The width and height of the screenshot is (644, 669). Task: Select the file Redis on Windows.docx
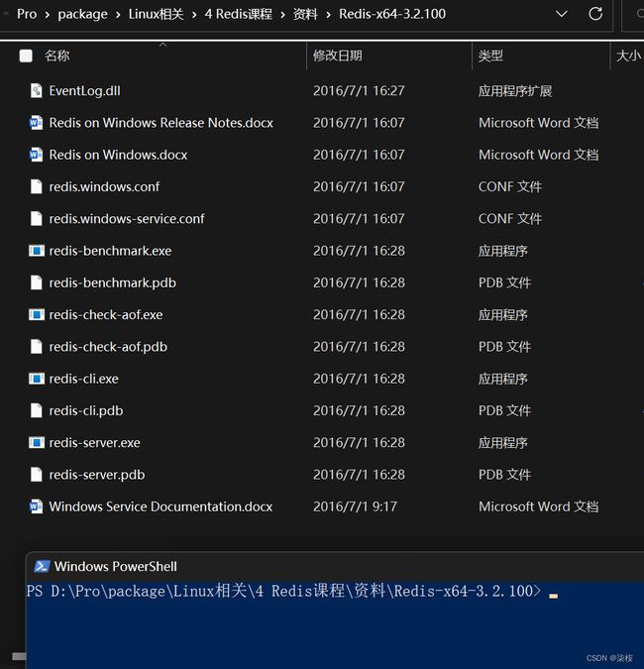[118, 155]
